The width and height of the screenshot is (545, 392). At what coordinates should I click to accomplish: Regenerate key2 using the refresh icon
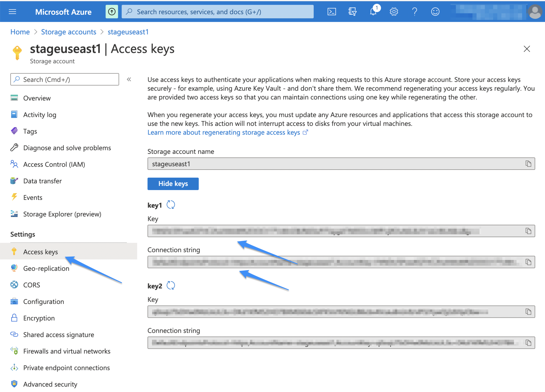tap(171, 286)
